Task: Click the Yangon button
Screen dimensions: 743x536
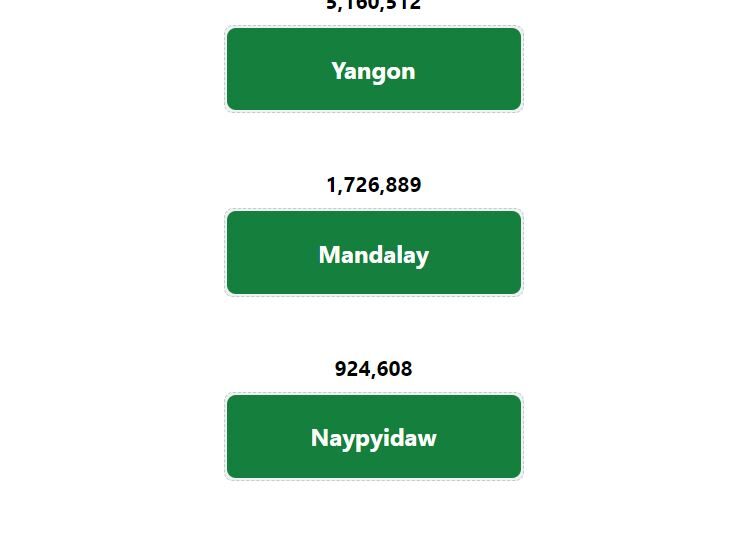Action: [374, 69]
